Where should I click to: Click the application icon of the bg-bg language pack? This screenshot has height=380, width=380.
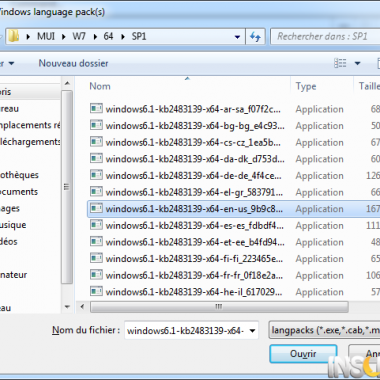(96, 125)
